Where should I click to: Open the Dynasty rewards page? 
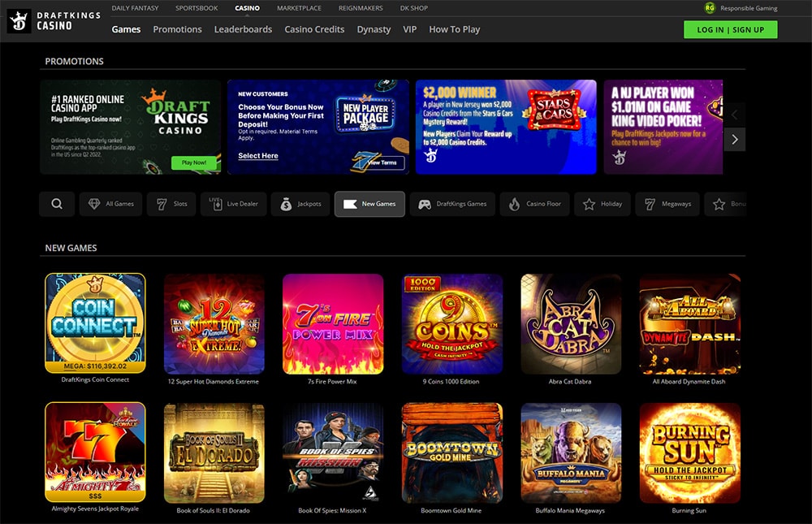click(374, 29)
